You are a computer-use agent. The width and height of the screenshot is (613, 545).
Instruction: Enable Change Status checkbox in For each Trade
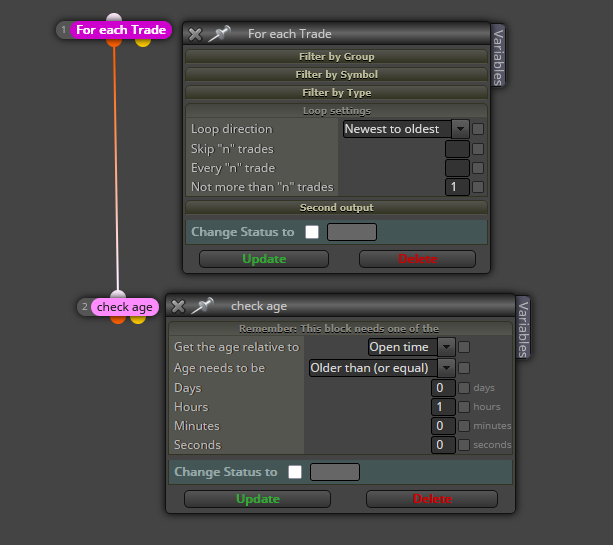tap(312, 232)
